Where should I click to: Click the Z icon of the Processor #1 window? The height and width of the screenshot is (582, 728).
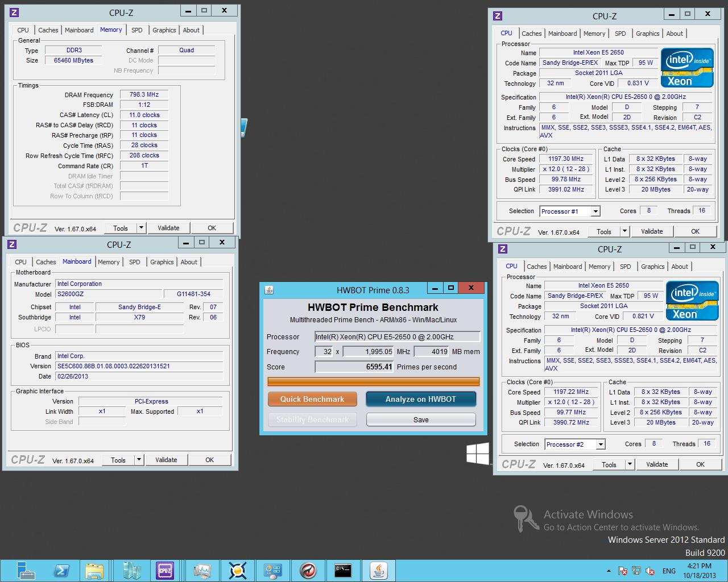[498, 16]
